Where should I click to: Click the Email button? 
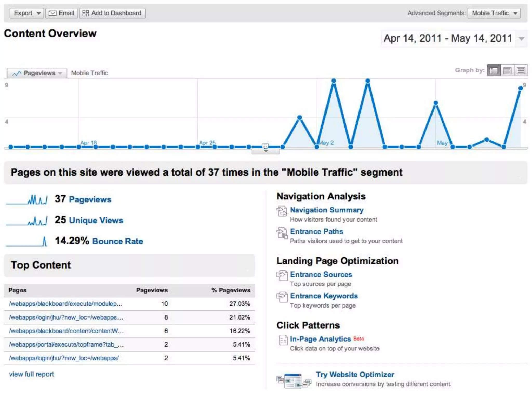tap(62, 13)
